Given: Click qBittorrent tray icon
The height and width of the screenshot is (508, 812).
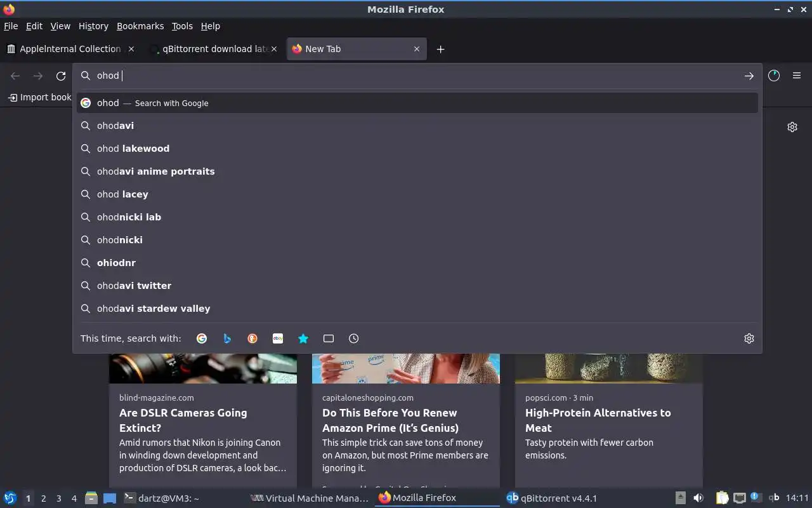Looking at the screenshot, I should pos(774,498).
